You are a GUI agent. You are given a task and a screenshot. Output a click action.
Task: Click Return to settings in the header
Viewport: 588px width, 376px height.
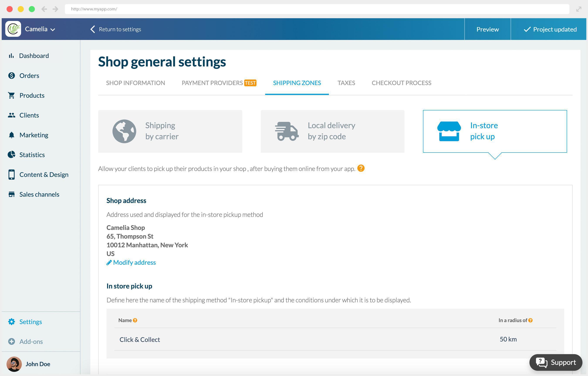pos(115,29)
